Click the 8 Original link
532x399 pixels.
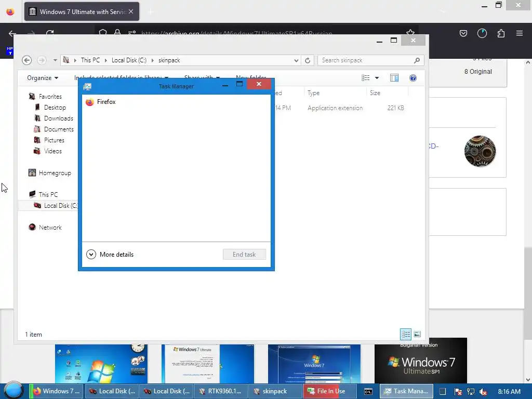coord(478,72)
